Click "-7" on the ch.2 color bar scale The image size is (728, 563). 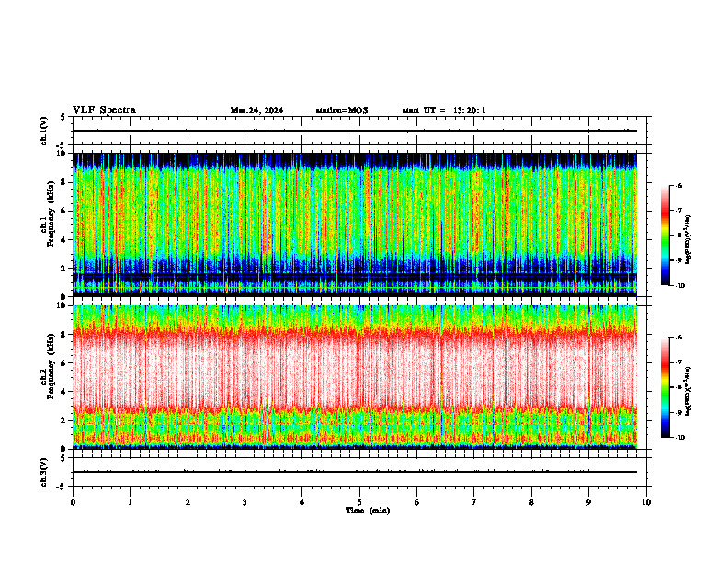(678, 362)
